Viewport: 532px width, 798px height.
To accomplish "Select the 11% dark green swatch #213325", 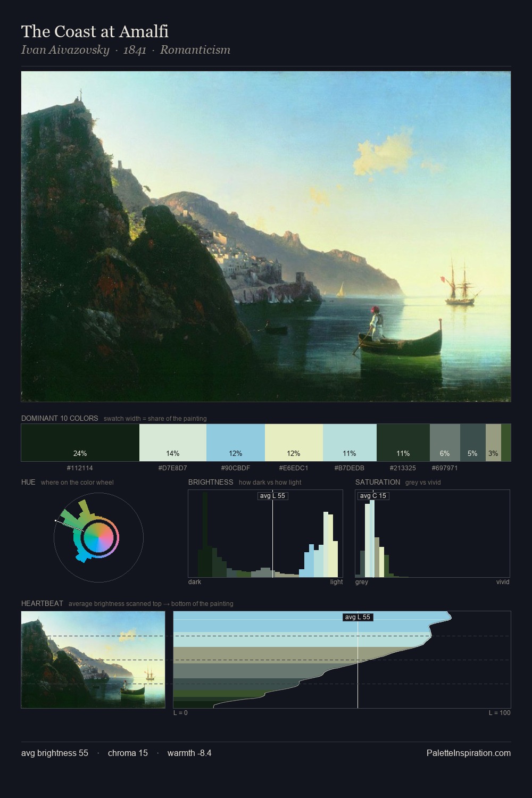I will point(403,443).
